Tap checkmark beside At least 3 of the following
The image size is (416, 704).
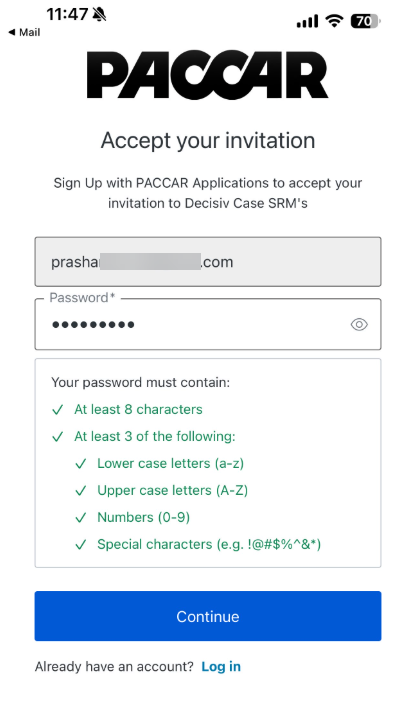click(x=57, y=436)
